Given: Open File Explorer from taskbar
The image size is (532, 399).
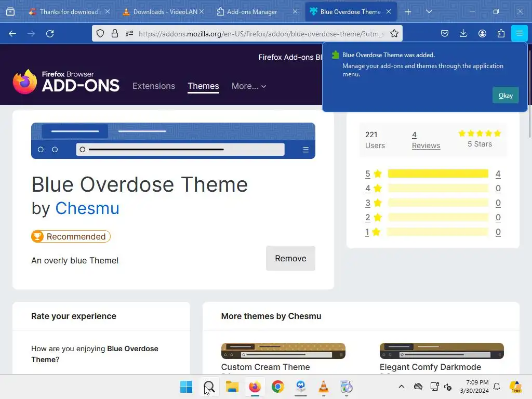Looking at the screenshot, I should tap(232, 387).
